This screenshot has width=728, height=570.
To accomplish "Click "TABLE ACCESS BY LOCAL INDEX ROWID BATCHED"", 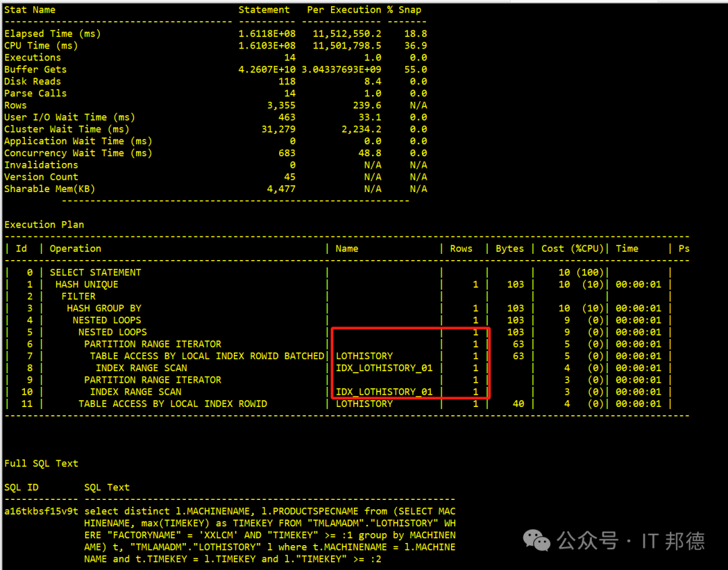I will tap(207, 356).
